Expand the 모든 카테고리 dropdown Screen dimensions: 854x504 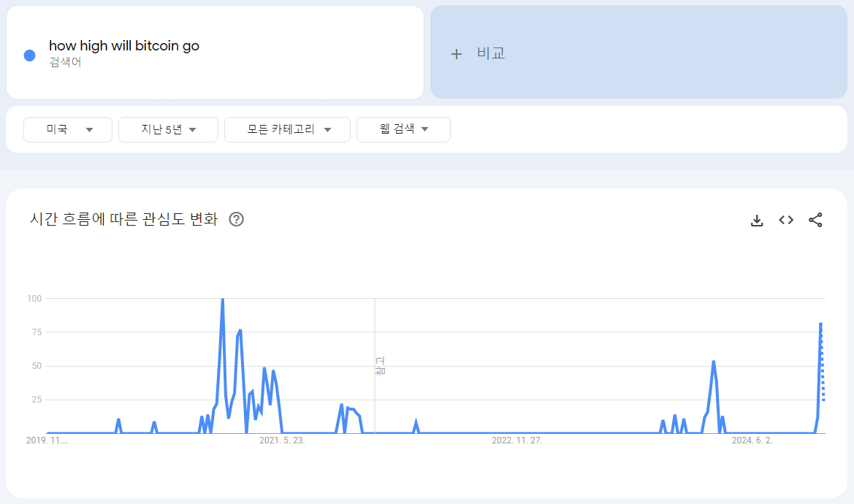click(288, 129)
